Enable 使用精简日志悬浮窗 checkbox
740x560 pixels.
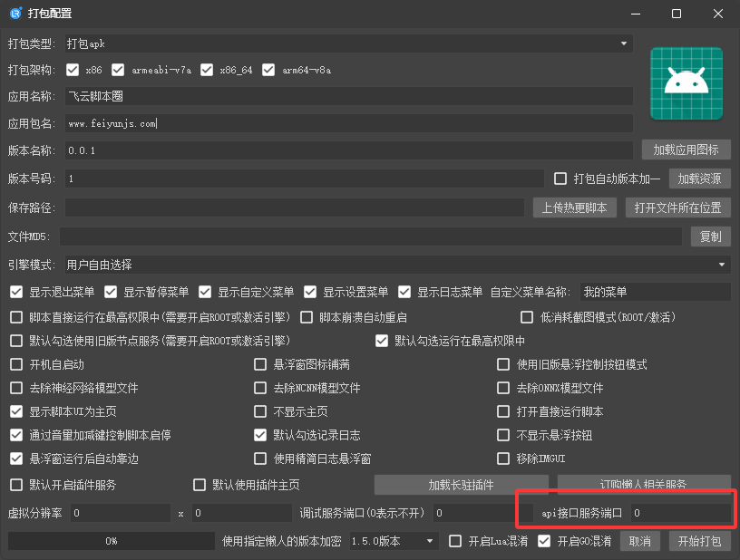(260, 459)
